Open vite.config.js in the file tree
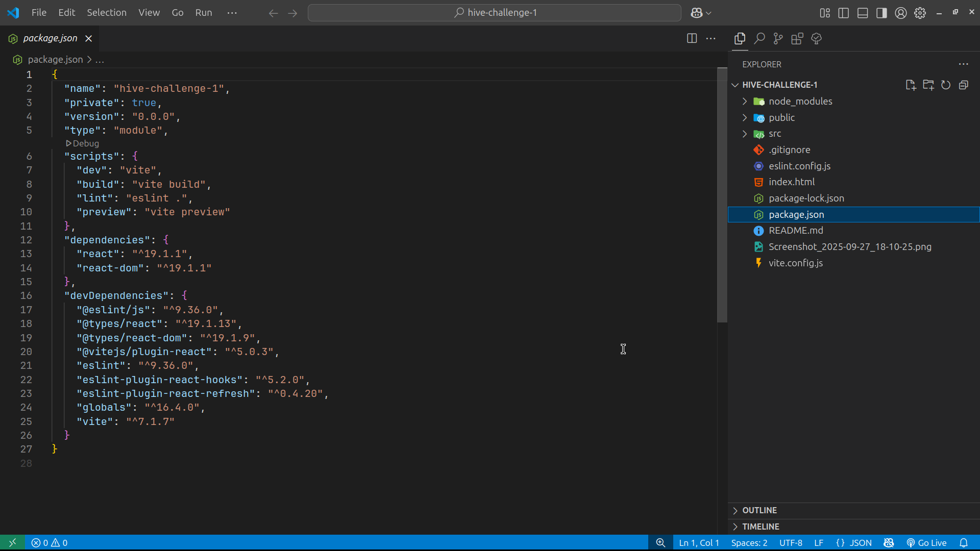 click(x=795, y=263)
